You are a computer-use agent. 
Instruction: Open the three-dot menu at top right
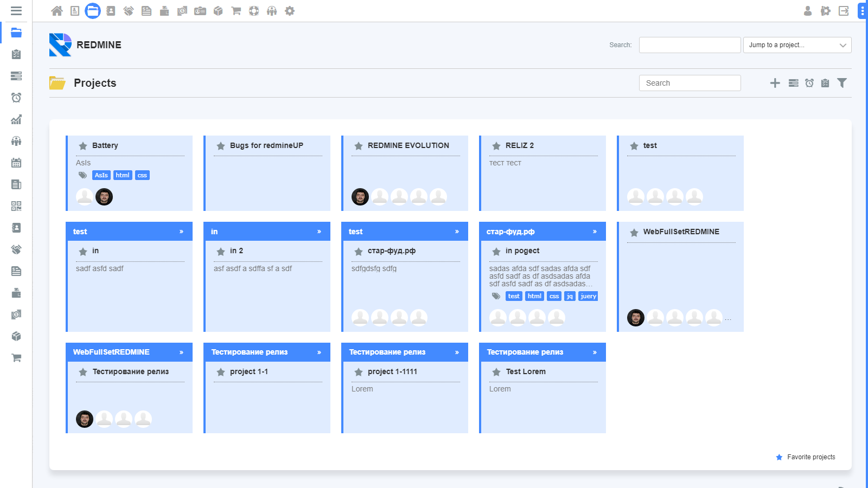(863, 11)
